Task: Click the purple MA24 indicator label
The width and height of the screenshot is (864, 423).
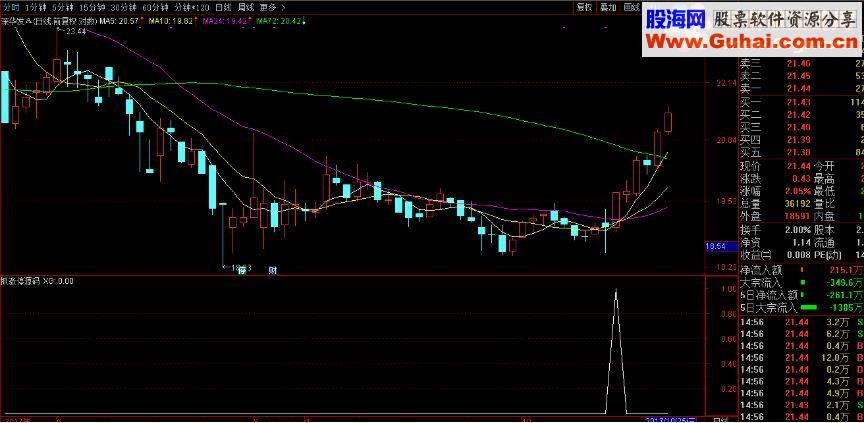Action: tap(225, 21)
